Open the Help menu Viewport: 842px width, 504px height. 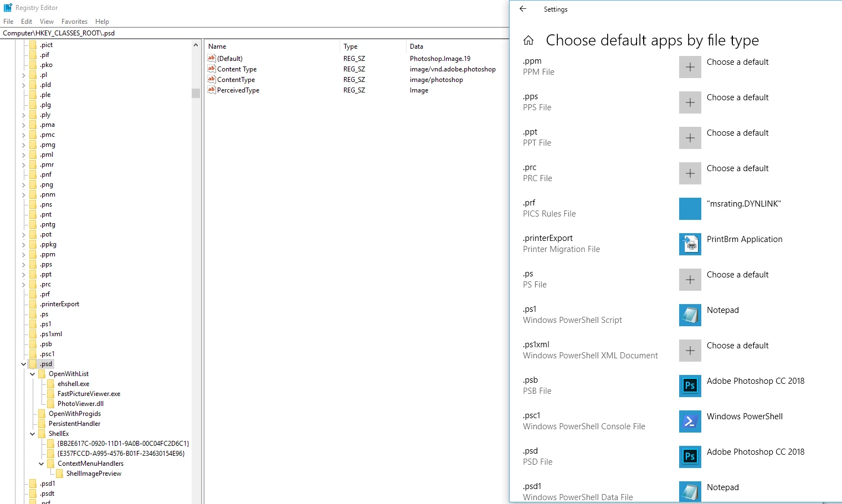102,22
